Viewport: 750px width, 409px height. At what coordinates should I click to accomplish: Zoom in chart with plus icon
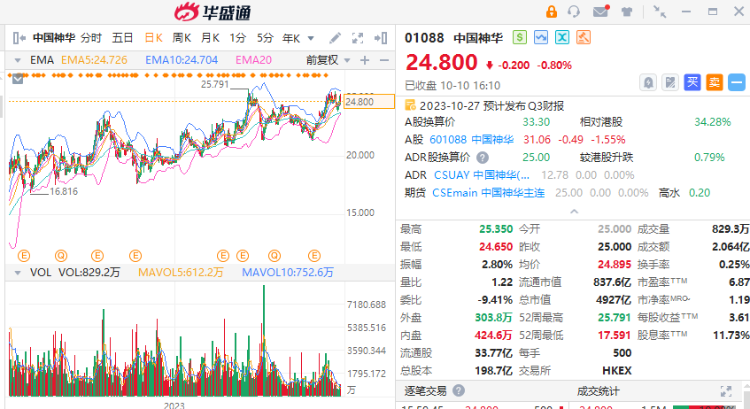pyautogui.click(x=365, y=60)
